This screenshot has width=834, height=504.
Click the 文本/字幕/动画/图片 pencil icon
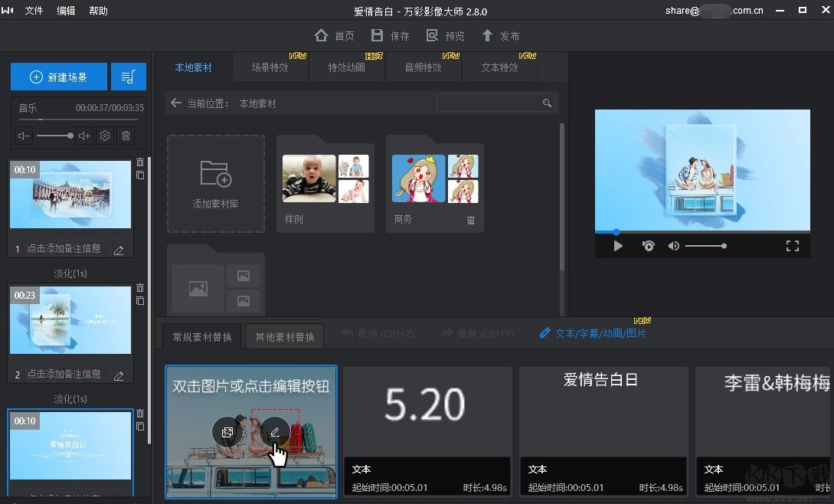click(x=545, y=333)
